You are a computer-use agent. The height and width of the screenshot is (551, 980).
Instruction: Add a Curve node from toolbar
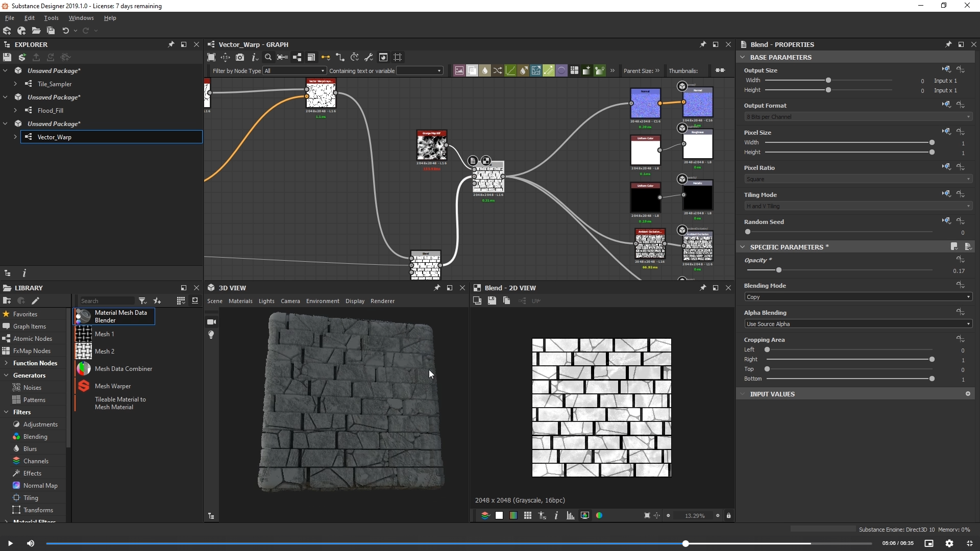(x=510, y=70)
